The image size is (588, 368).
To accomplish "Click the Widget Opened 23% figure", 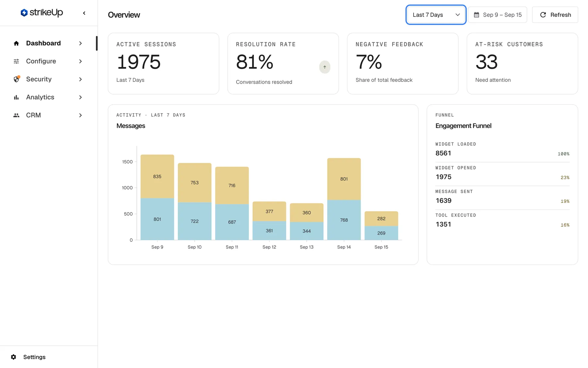I will 565,178.
